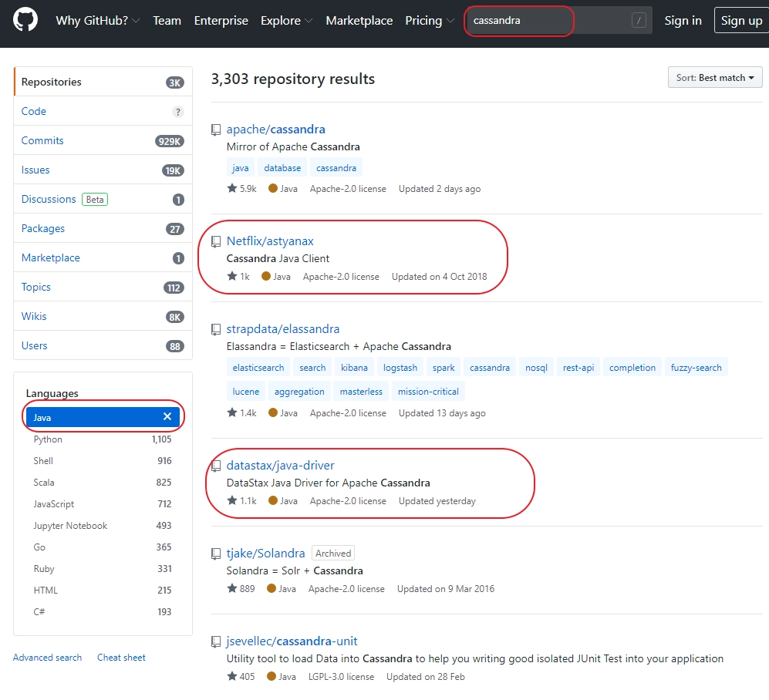This screenshot has height=700, width=769.
Task: Click the slash shortcut icon in search box
Action: coord(639,21)
